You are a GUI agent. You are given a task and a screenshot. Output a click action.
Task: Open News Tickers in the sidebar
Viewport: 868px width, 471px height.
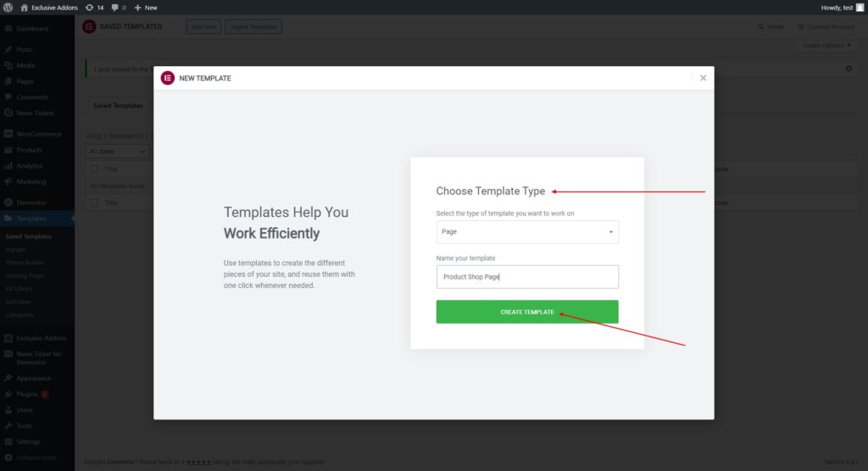(35, 113)
